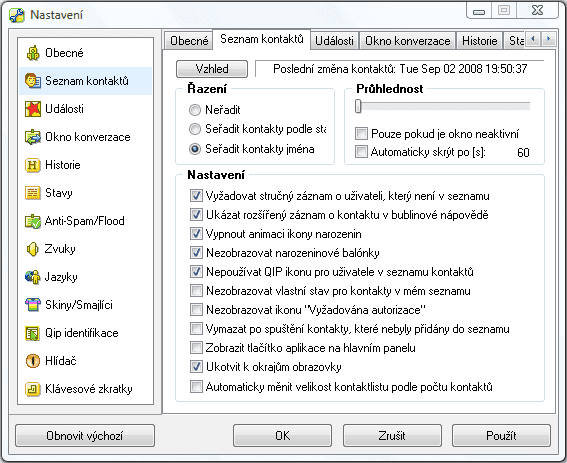
Task: Uncheck Ukázat rozšířený záznam o kontaktu
Action: pyautogui.click(x=196, y=215)
